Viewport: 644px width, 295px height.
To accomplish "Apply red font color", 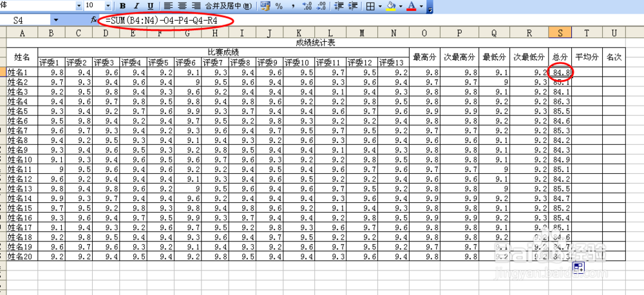I will 412,6.
